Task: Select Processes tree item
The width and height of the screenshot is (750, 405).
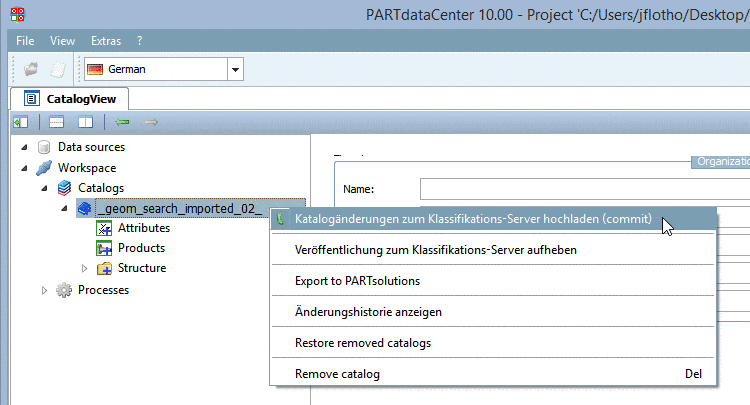Action: click(103, 290)
